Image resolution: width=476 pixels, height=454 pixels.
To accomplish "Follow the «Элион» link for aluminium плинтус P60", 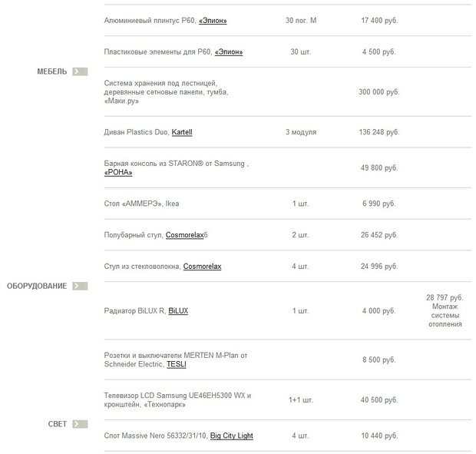I will [x=213, y=21].
